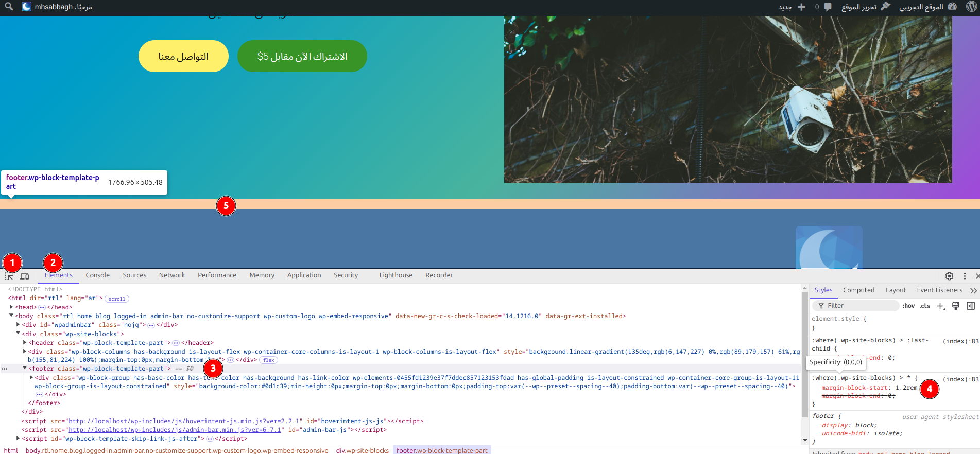
Task: Click the ellipsis badge inside the head element
Action: coord(42,307)
